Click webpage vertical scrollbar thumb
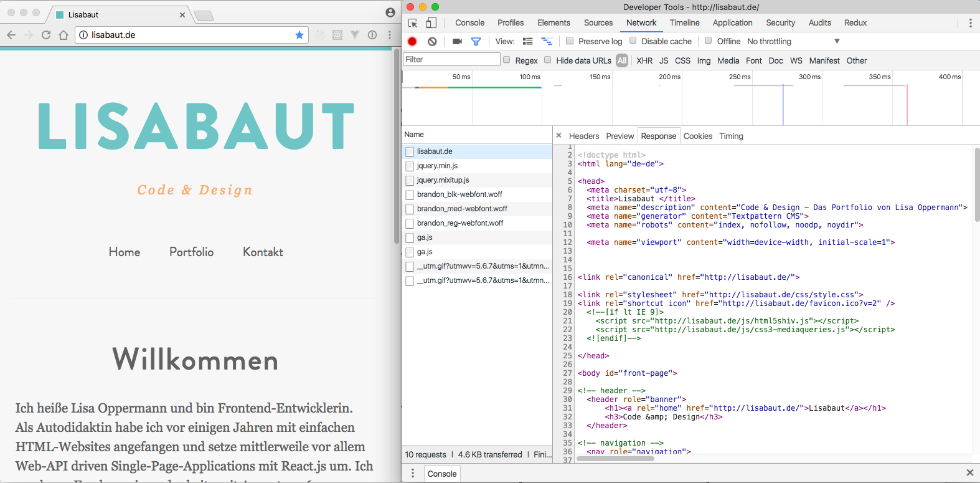Screen dimensions: 980x483 pos(397,146)
